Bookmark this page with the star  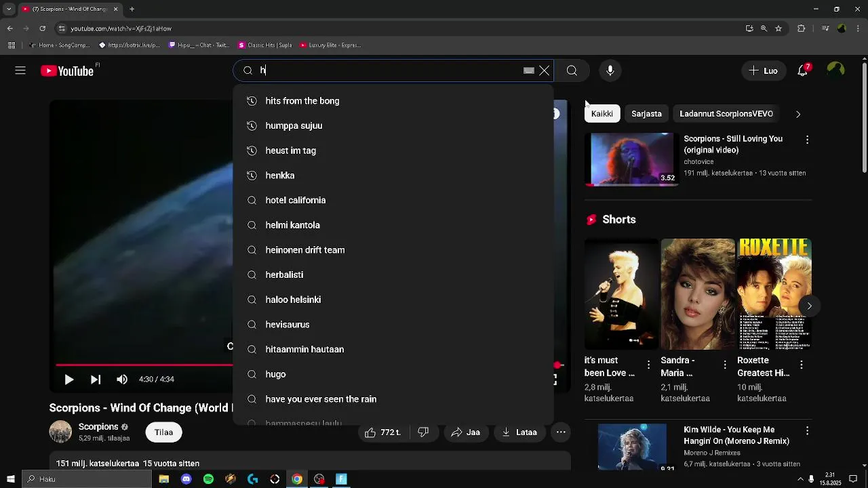coord(778,28)
